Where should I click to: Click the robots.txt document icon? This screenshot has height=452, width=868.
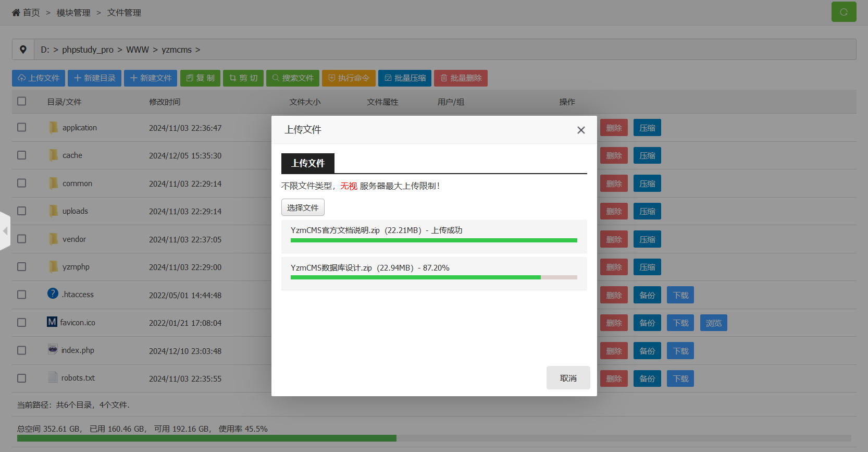pos(53,377)
